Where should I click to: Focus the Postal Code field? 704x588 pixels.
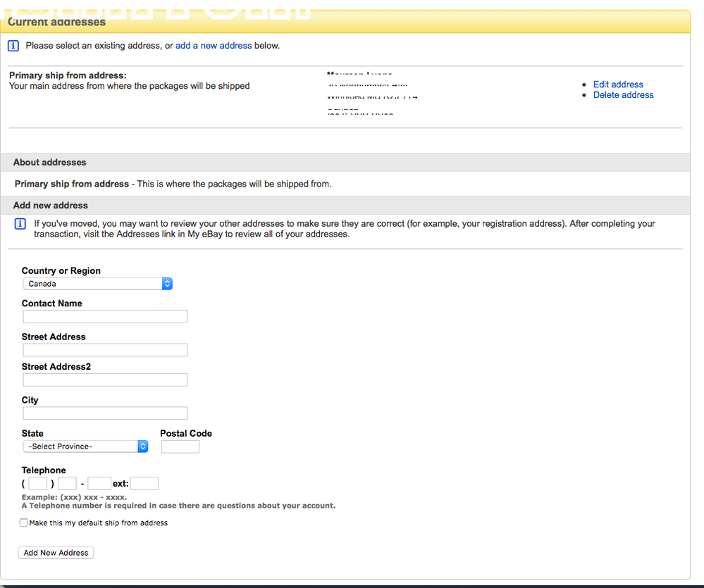coord(180,446)
